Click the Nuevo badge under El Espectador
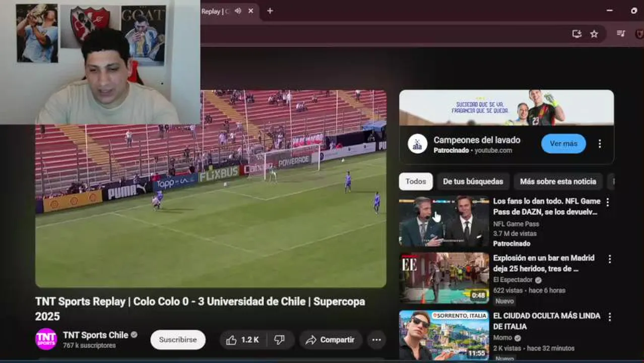The width and height of the screenshot is (644, 363). pos(504,301)
